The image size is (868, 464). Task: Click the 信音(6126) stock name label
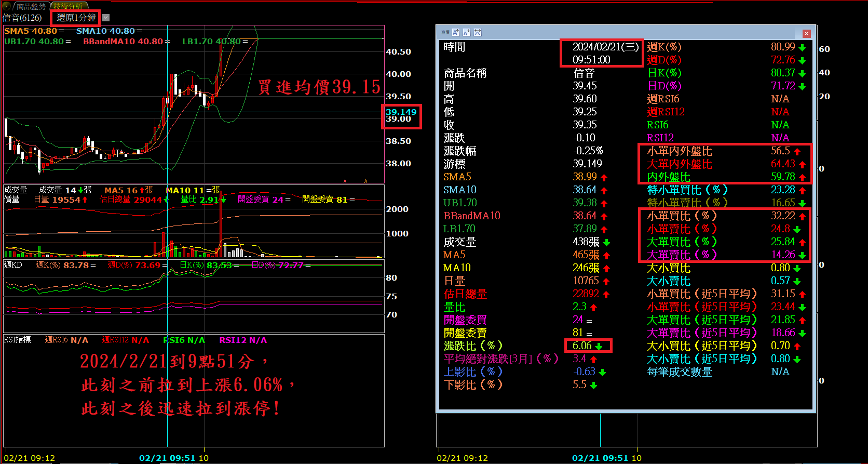click(22, 18)
